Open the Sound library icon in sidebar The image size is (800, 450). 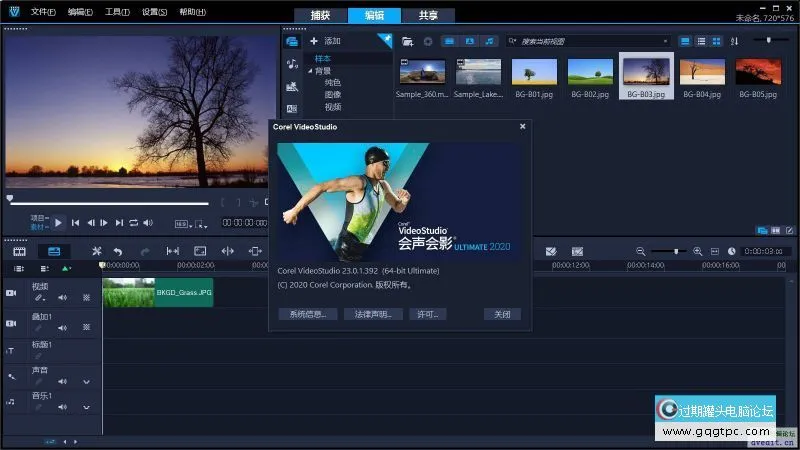click(292, 63)
